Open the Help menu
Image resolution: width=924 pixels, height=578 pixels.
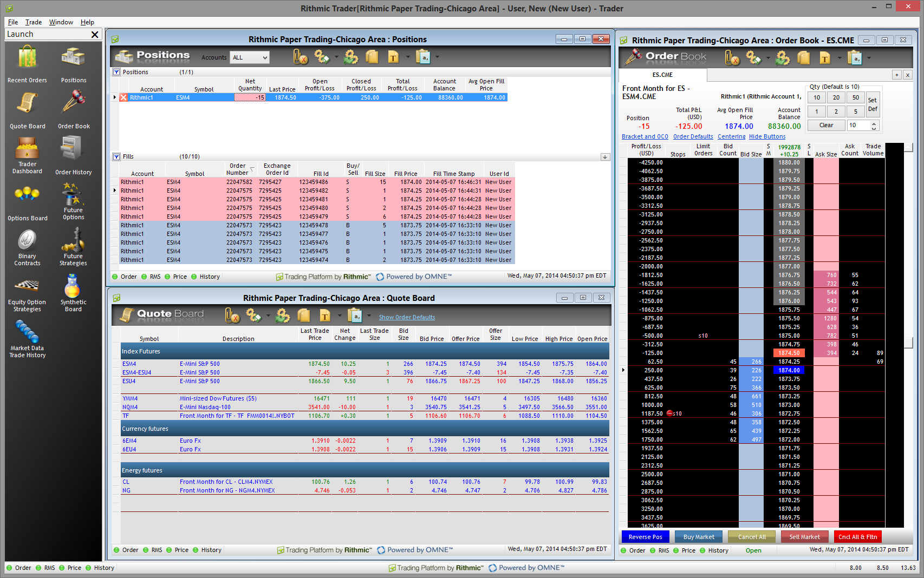[87, 22]
